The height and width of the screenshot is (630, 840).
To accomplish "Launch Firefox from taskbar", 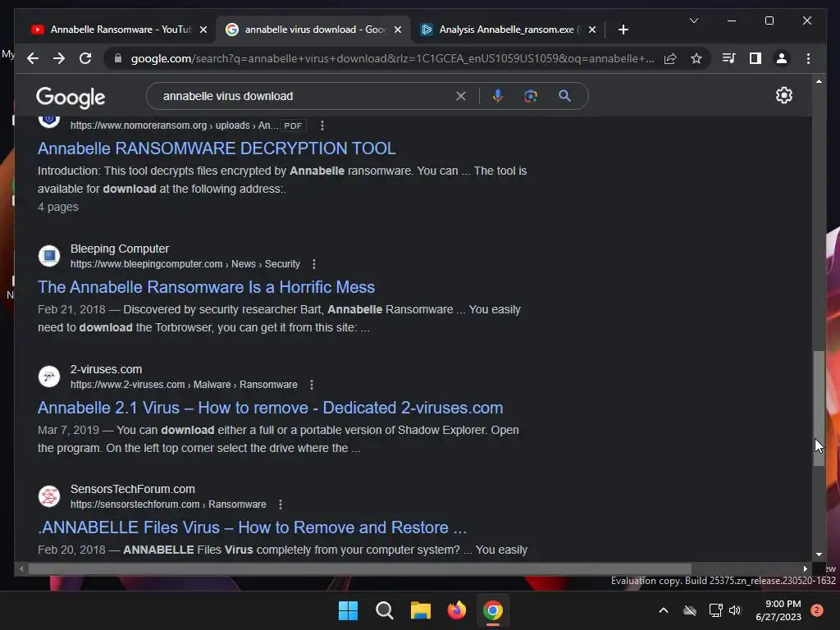I will point(456,610).
